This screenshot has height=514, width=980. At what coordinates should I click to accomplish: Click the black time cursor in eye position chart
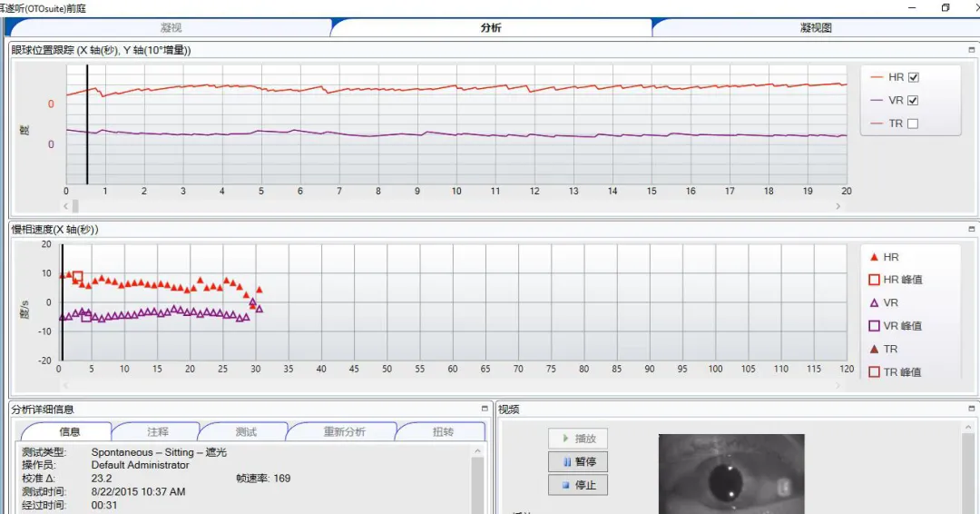click(x=87, y=124)
